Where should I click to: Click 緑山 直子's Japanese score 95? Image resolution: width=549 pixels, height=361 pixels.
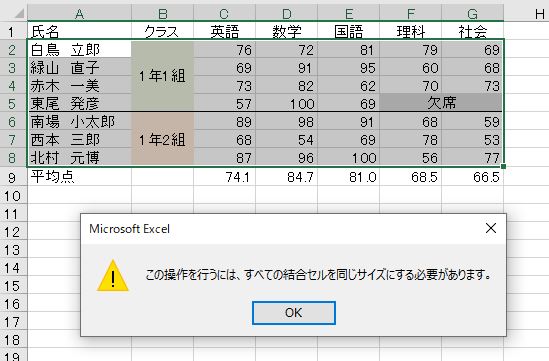[348, 67]
